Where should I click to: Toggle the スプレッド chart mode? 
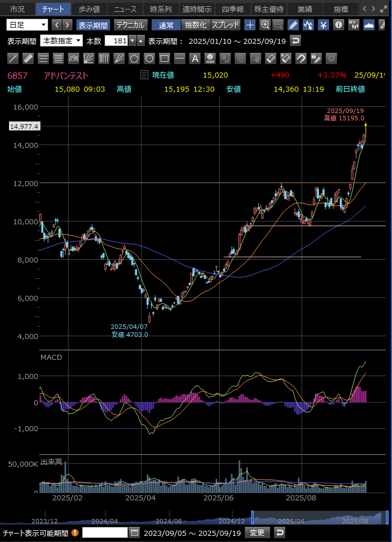point(226,25)
